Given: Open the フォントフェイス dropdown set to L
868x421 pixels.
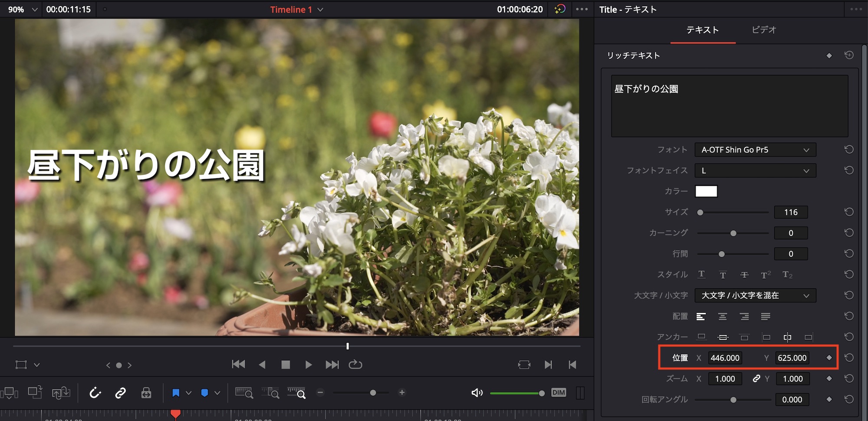Looking at the screenshot, I should [x=755, y=170].
